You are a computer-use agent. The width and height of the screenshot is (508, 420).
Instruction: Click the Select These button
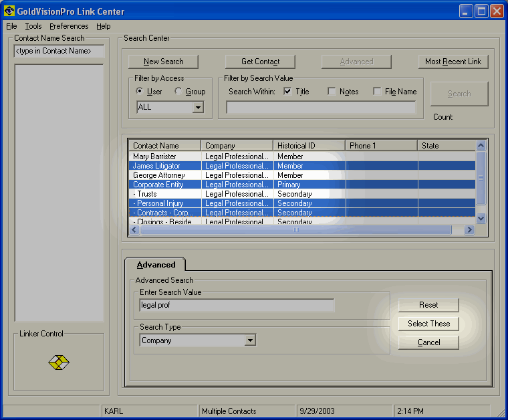[428, 324]
